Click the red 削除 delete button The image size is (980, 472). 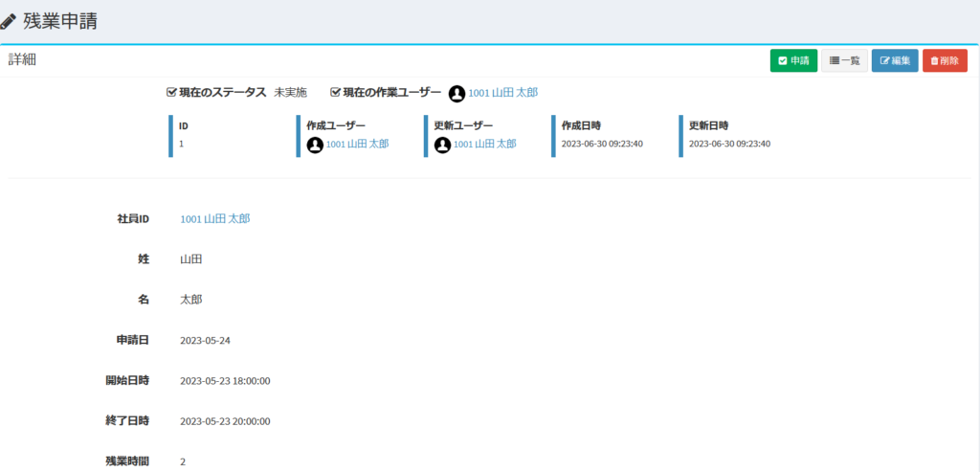coord(945,60)
